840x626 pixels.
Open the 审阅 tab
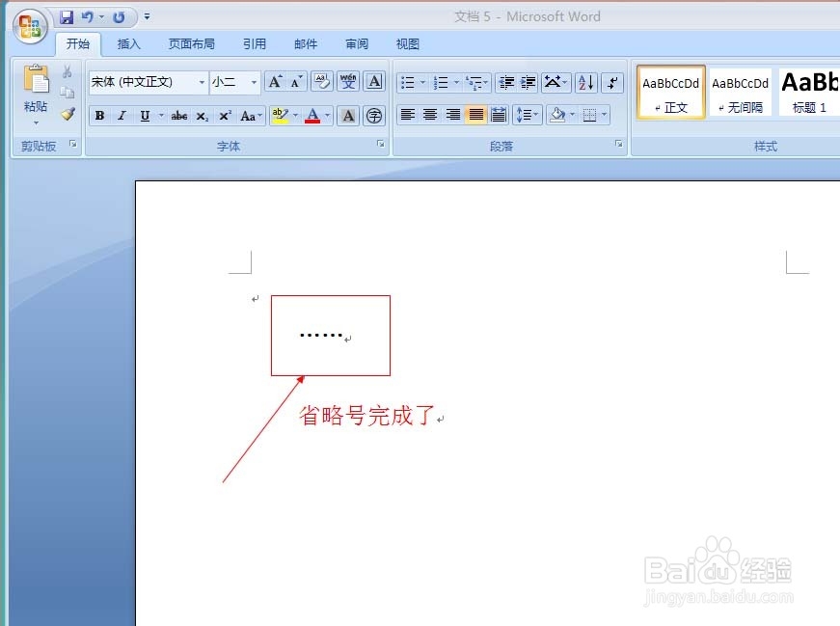click(356, 44)
